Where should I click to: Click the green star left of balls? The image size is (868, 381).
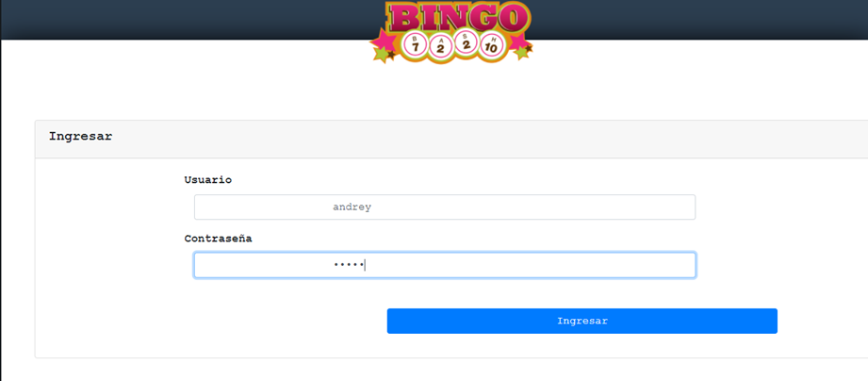(382, 54)
